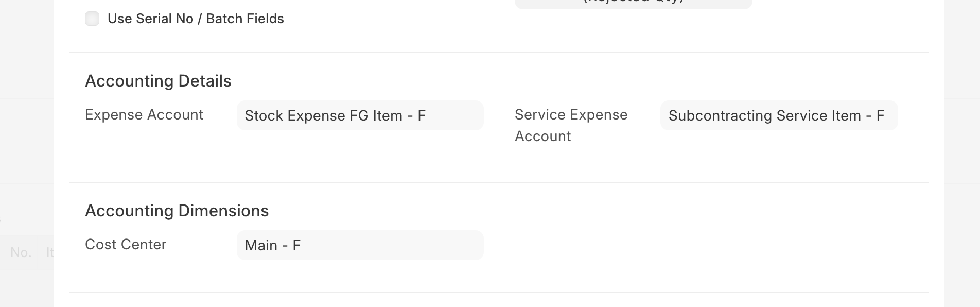Click the 'Use Serial No / Batch Fields' label text
Image resolution: width=980 pixels, height=307 pixels.
(x=196, y=19)
